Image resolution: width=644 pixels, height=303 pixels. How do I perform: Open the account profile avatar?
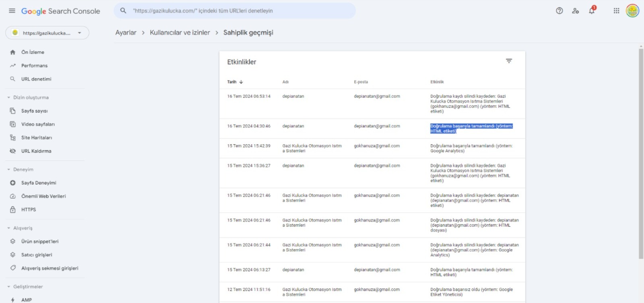[632, 11]
